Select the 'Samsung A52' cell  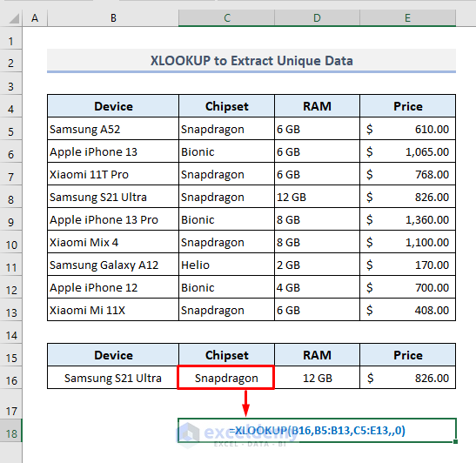coord(113,129)
